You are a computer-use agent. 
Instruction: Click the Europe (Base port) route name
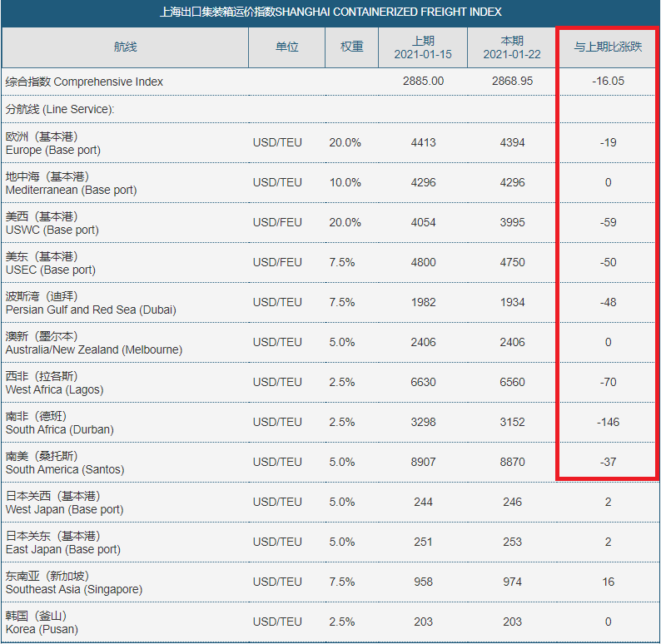tap(52, 143)
